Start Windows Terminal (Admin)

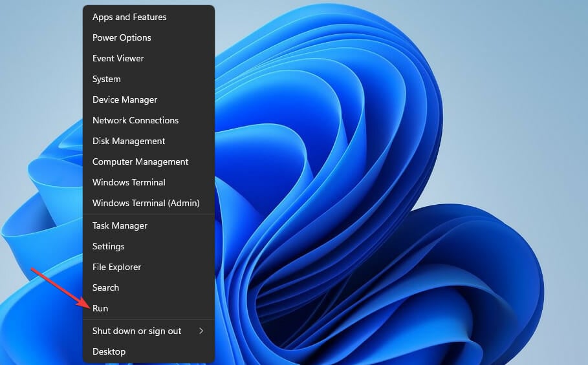tap(149, 203)
